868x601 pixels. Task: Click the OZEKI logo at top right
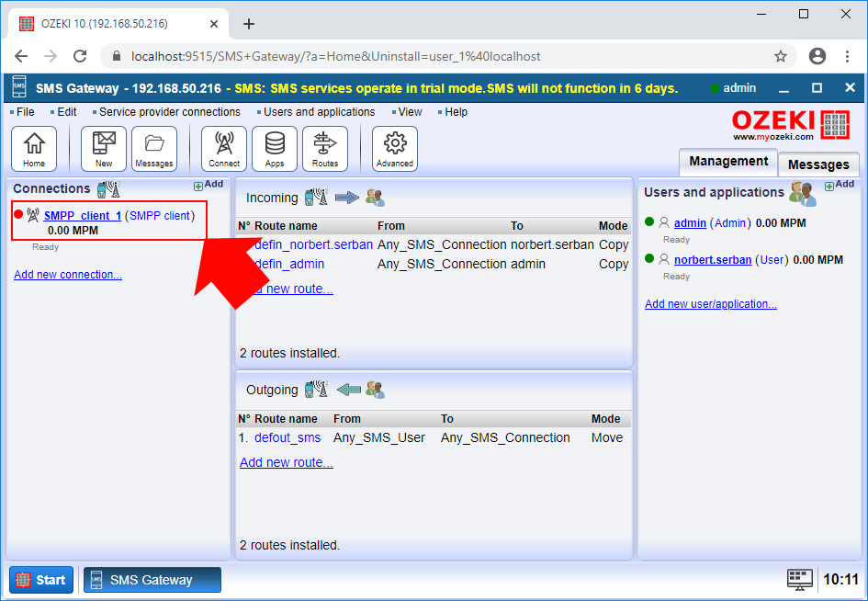click(x=791, y=125)
